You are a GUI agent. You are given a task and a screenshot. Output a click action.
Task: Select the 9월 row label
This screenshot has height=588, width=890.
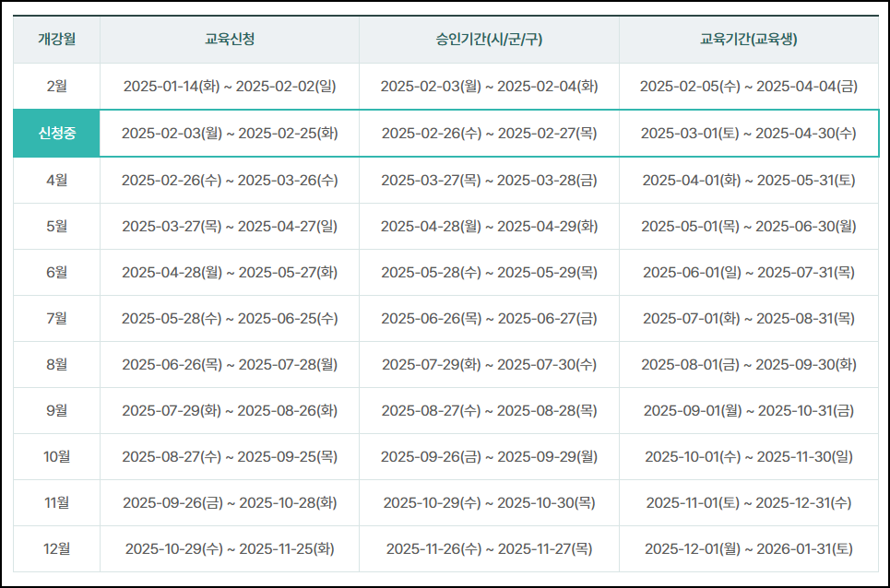57,410
